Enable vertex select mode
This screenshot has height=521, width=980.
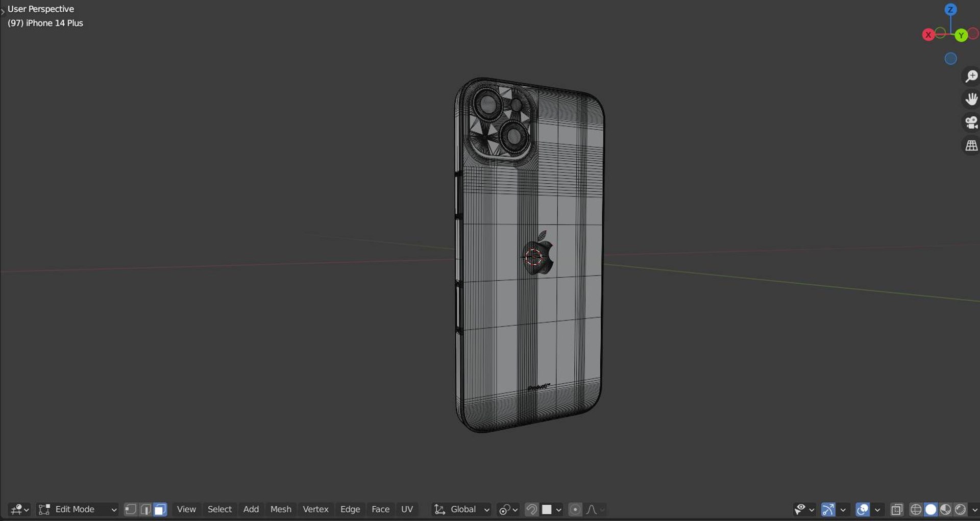pos(131,509)
